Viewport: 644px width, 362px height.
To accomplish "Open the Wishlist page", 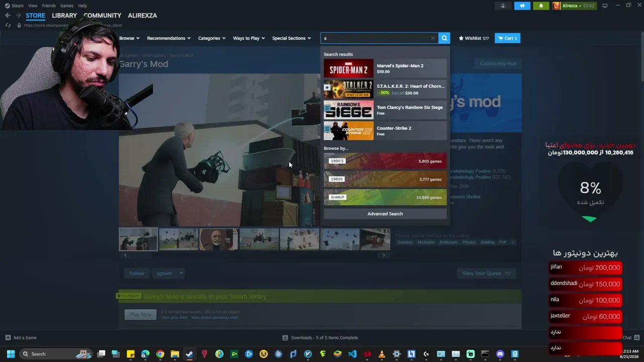I will 473,38.
